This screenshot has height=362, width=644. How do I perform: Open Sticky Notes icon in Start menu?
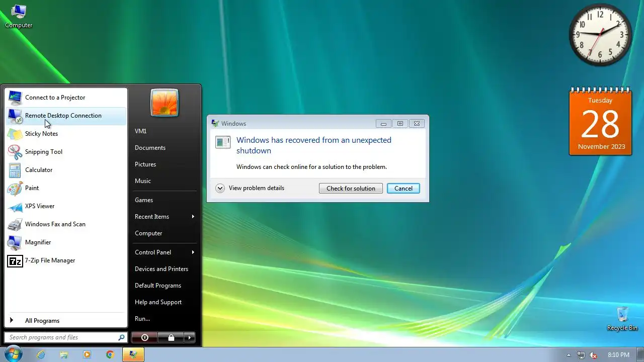pos(15,134)
